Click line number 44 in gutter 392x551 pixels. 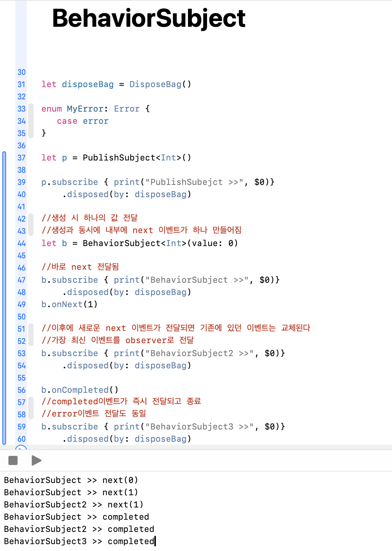coord(21,243)
